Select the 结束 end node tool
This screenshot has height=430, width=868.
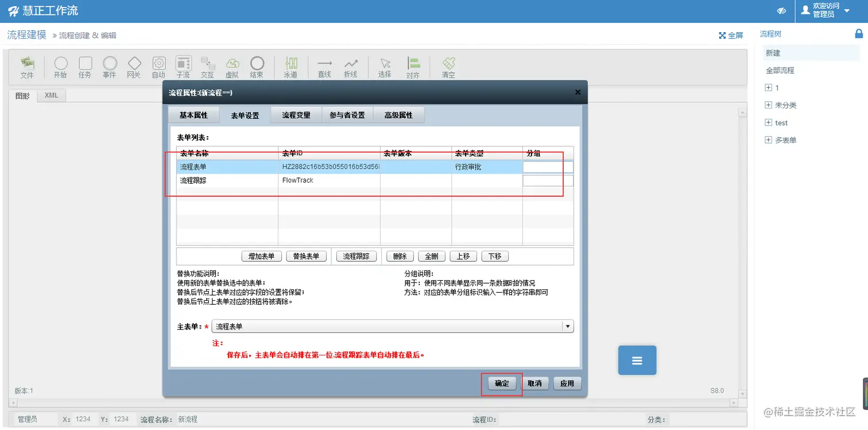[x=257, y=67]
